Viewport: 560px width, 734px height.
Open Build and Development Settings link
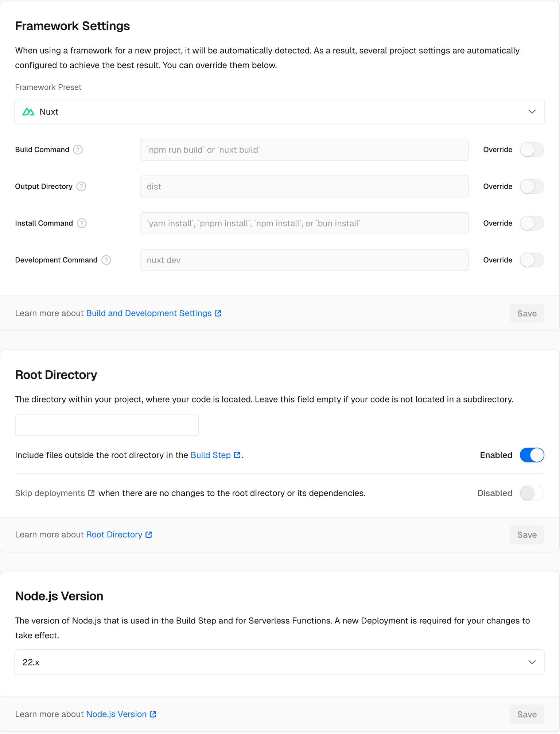pos(149,313)
